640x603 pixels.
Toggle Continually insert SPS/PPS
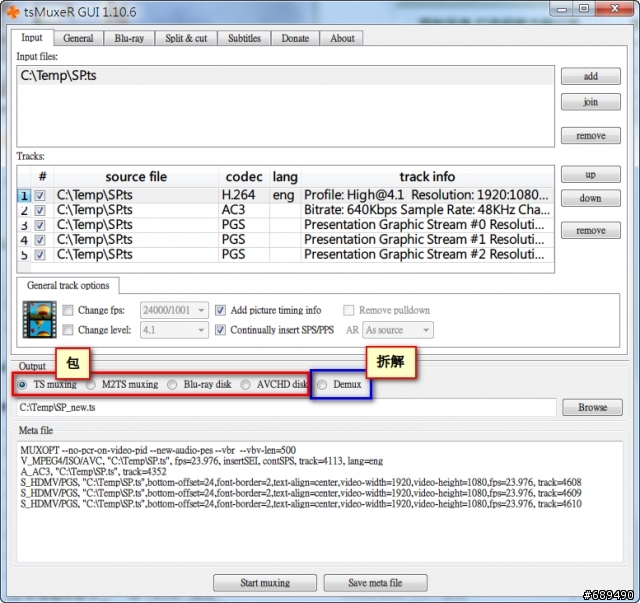220,330
